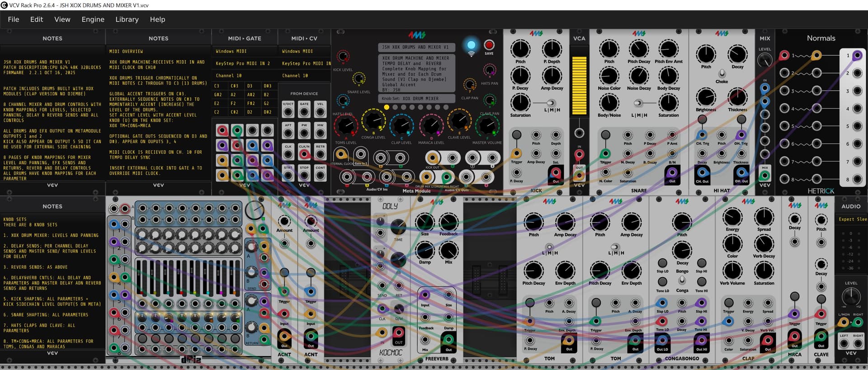868x370 pixels.
Task: Open AUDIO module device selector Expert Sleepers
Action: pyautogui.click(x=851, y=219)
